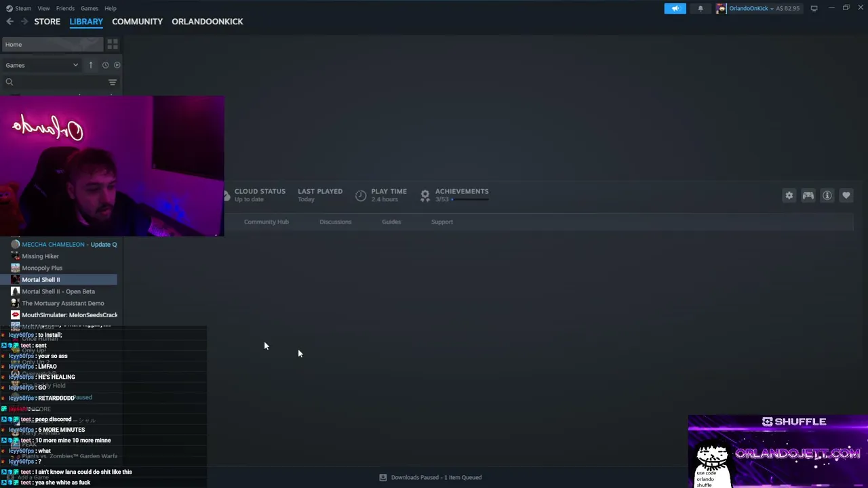Open the Support link
868x488 pixels.
[442, 222]
